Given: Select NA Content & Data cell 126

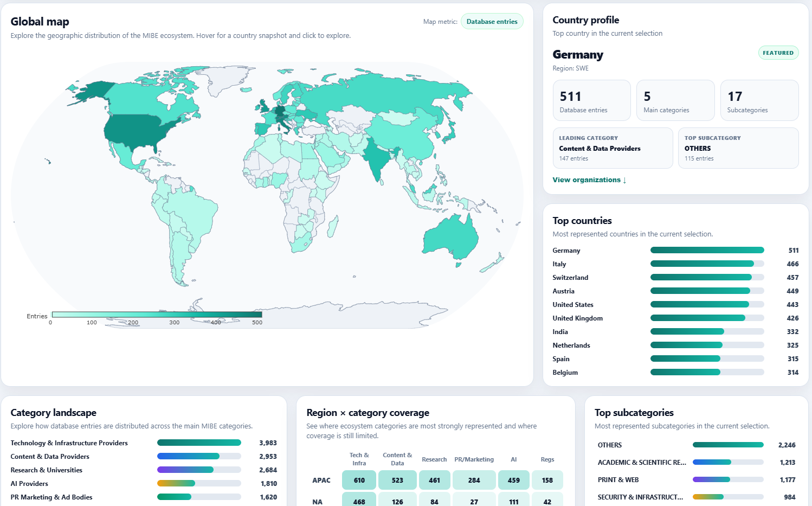Looking at the screenshot, I should [397, 499].
